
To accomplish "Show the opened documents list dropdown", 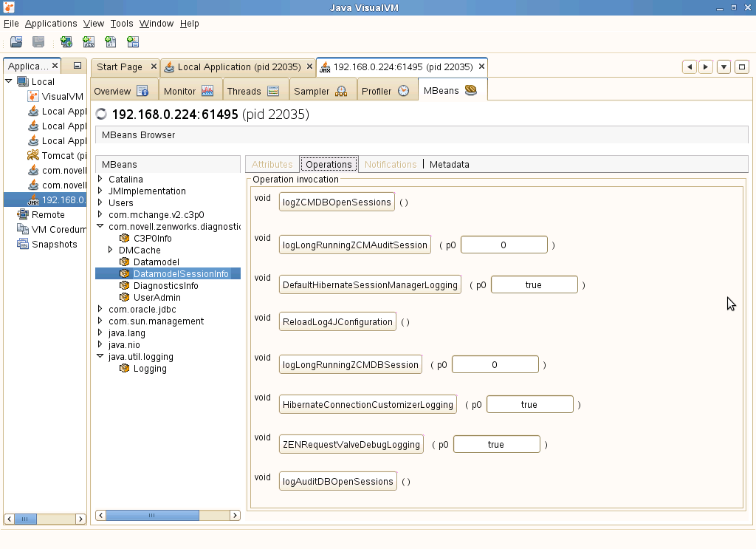I will click(724, 67).
